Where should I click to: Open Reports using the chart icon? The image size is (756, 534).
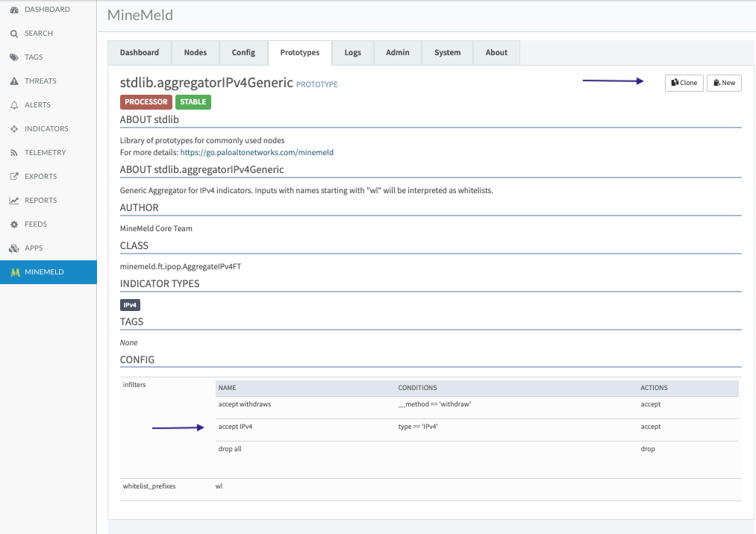point(14,201)
